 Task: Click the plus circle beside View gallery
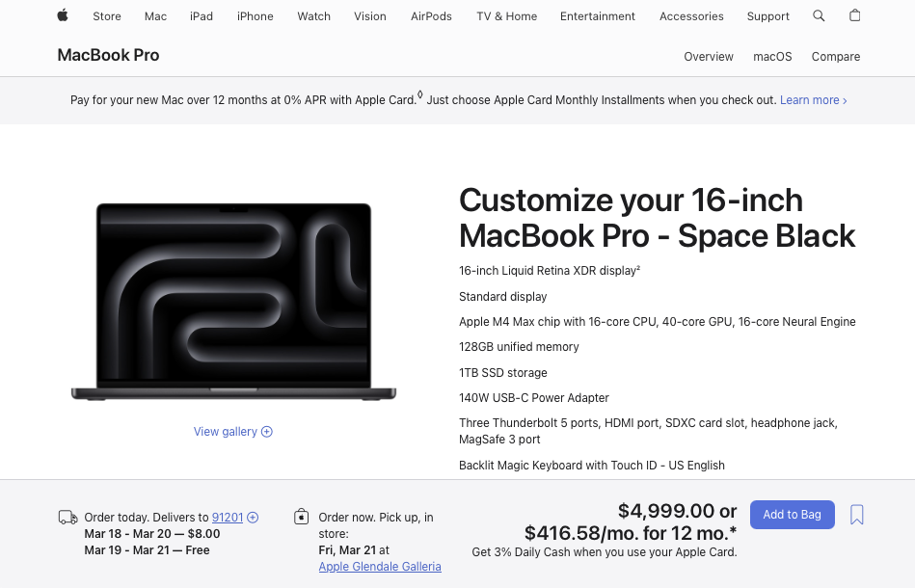point(267,432)
